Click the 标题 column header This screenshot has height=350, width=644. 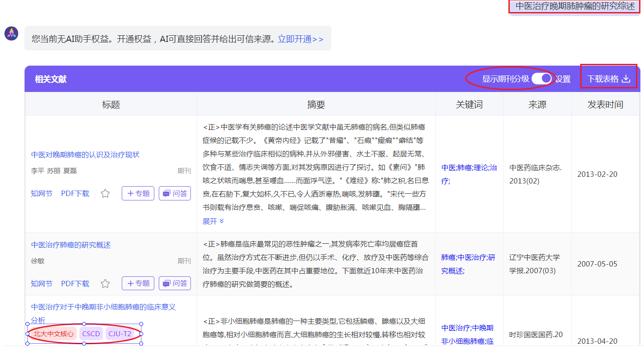[x=111, y=105]
